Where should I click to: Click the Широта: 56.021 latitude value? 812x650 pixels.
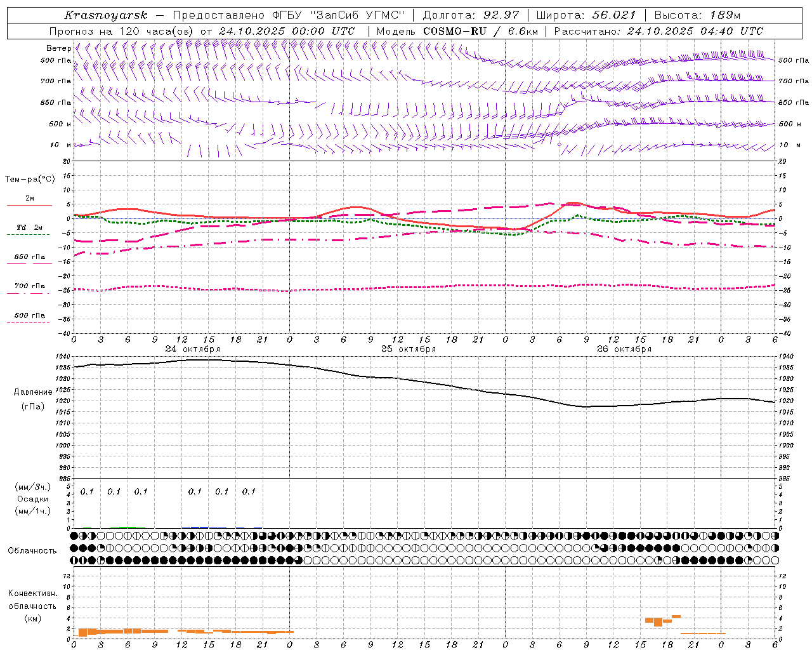pyautogui.click(x=587, y=15)
